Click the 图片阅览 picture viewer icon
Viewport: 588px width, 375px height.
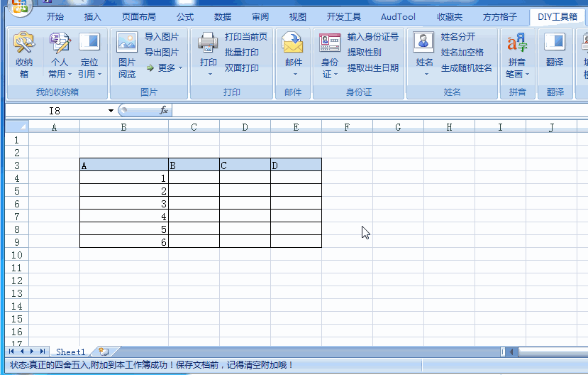(x=127, y=44)
